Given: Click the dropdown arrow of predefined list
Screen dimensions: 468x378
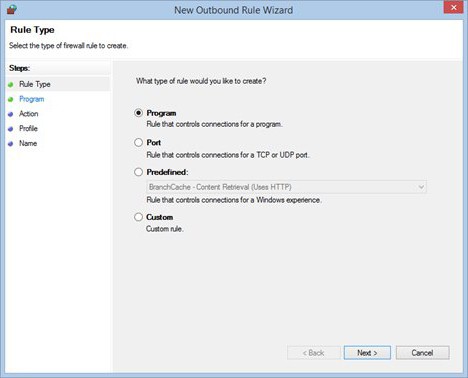Looking at the screenshot, I should pos(421,187).
